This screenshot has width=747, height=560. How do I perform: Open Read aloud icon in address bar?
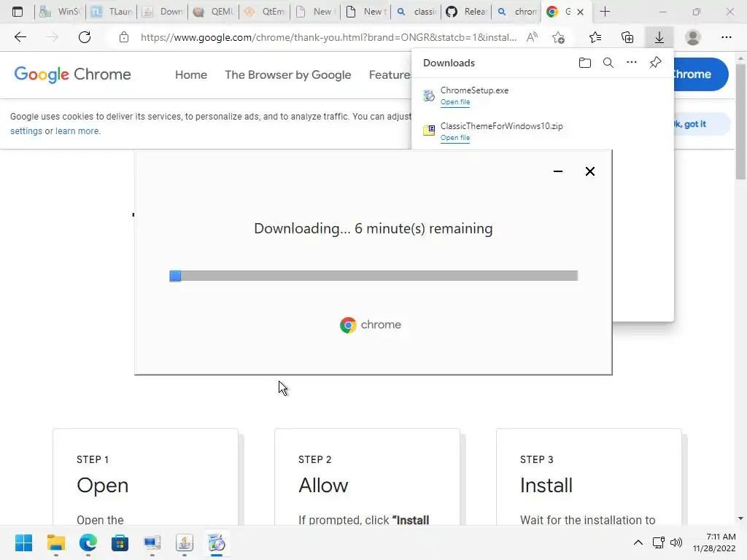[x=532, y=37]
